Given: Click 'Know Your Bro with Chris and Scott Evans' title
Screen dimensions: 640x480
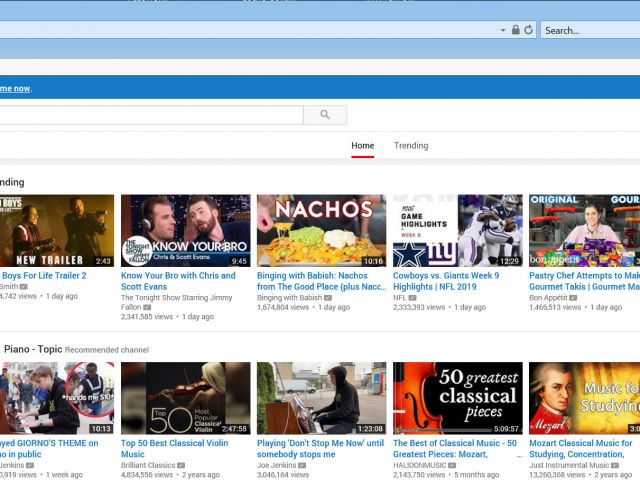Looking at the screenshot, I should 178,281.
